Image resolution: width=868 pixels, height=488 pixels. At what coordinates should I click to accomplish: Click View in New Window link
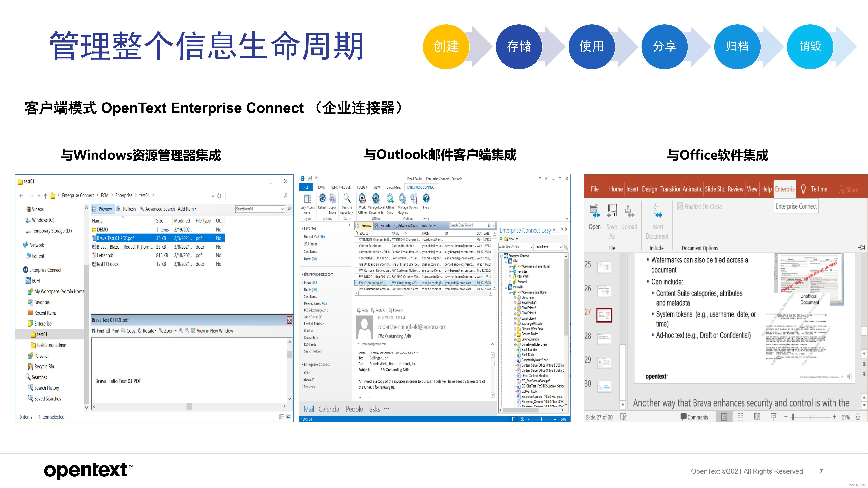point(214,331)
